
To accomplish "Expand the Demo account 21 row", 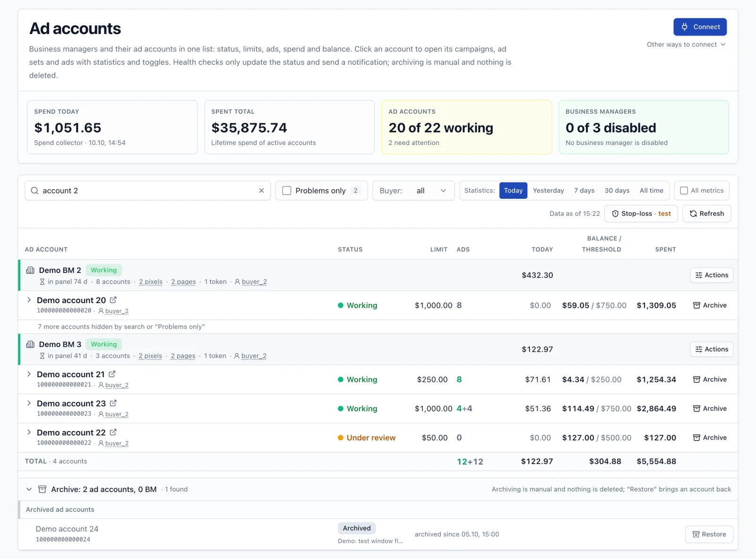I will coord(29,374).
